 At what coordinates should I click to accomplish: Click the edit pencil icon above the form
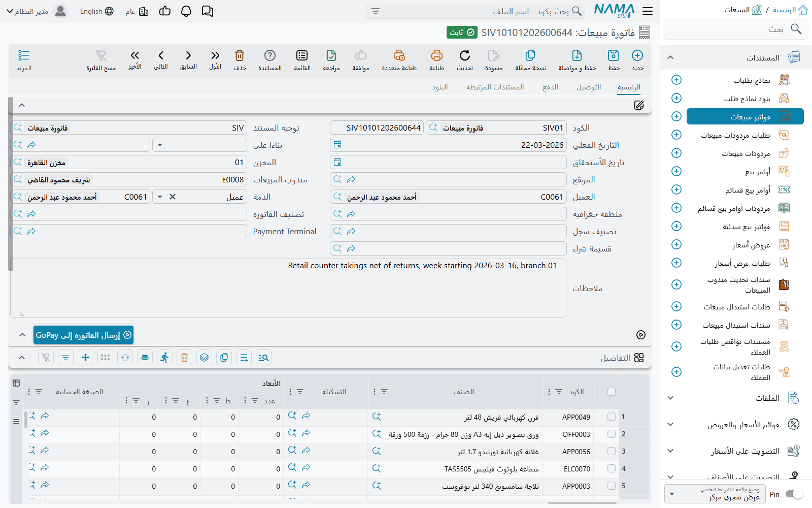pyautogui.click(x=639, y=105)
